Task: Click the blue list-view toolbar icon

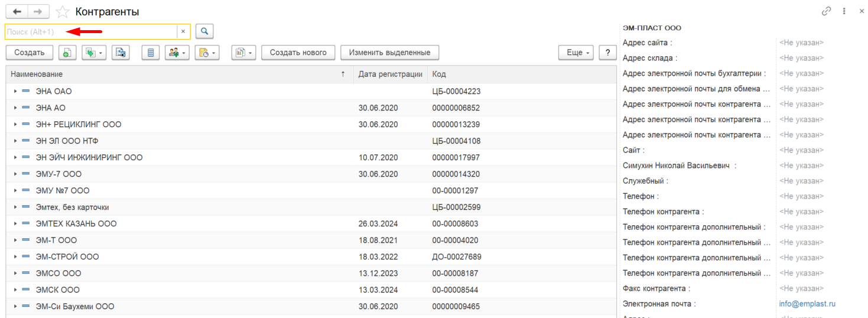Action: pyautogui.click(x=151, y=53)
